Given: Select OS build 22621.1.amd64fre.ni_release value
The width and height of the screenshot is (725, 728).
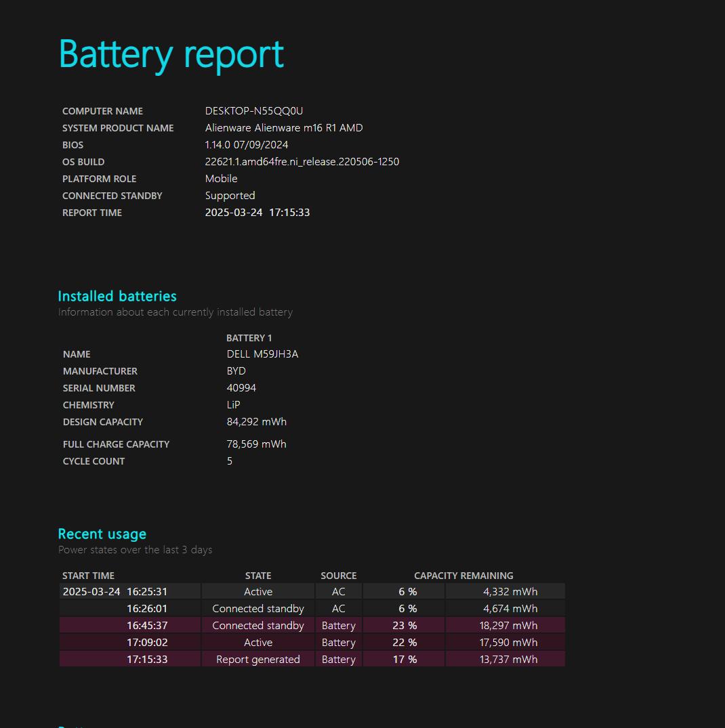Looking at the screenshot, I should click(302, 162).
